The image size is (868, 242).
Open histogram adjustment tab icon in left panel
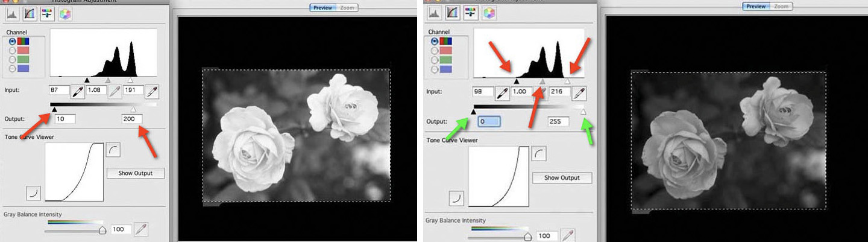coord(13,13)
